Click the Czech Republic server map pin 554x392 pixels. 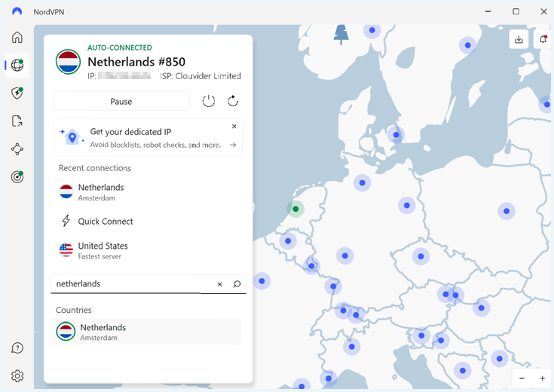tap(421, 256)
